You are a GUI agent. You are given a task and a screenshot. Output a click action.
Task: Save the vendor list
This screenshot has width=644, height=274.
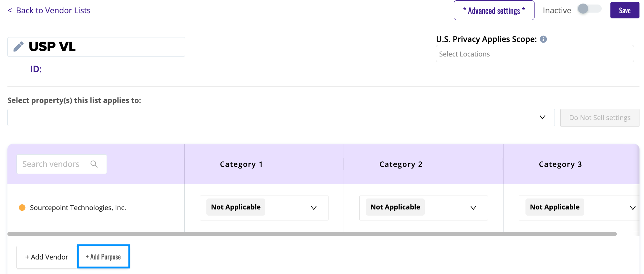625,10
